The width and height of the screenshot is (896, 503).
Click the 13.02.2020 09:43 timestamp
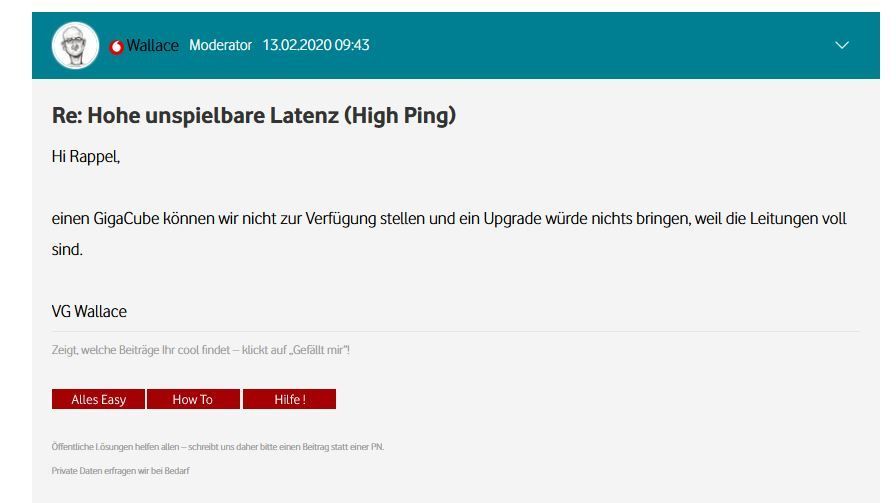[x=316, y=45]
